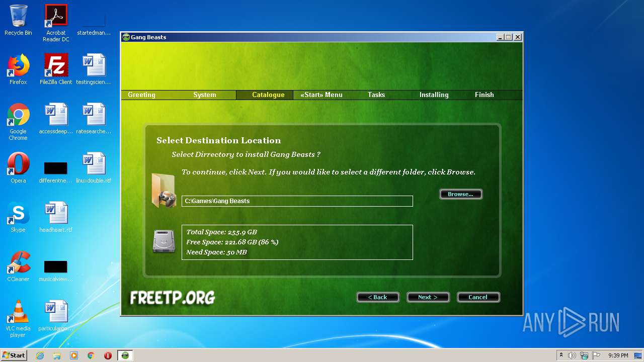The width and height of the screenshot is (644, 362).
Task: Open the Firefox desktop shortcut
Action: 18,69
